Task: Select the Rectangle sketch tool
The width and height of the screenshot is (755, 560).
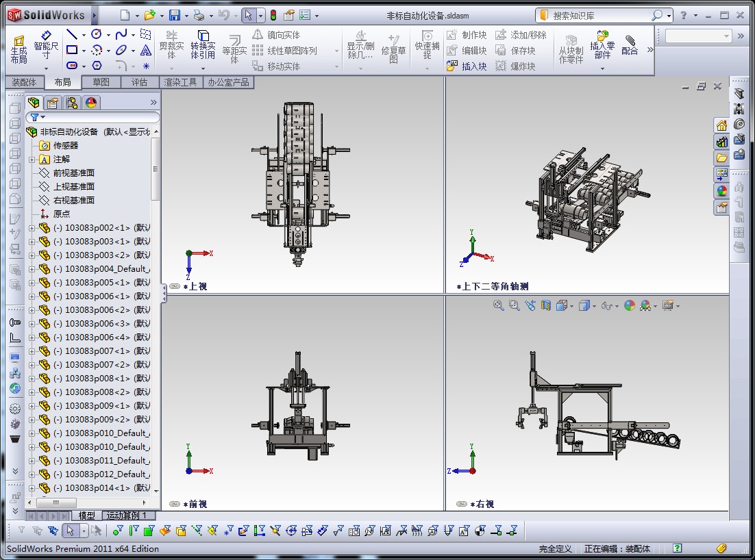Action: click(x=72, y=49)
